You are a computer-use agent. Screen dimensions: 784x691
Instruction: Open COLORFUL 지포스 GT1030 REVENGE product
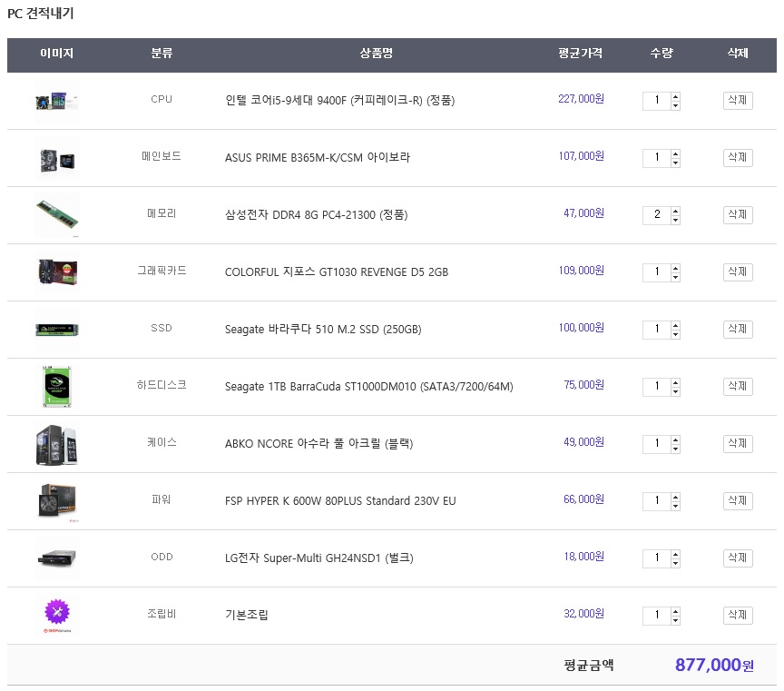coord(337,271)
